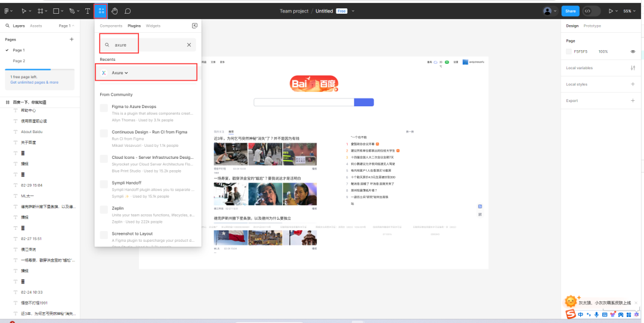Click the Sogou game controller icon

pos(621,315)
